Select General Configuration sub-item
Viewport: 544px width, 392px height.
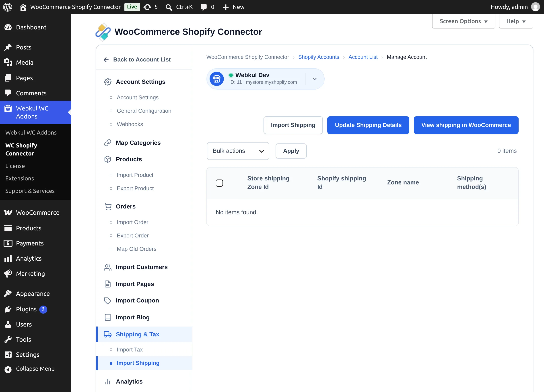point(144,111)
